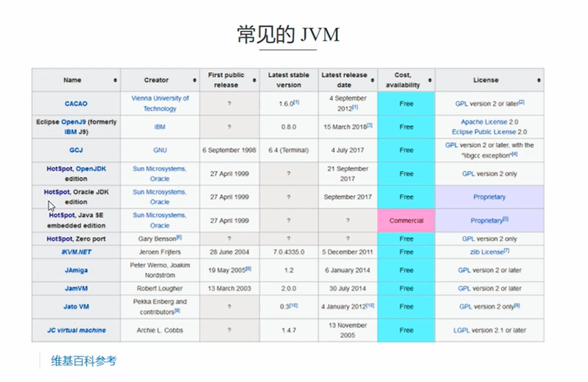The width and height of the screenshot is (588, 382).
Task: Click the IBM J9 link in the Name column
Action: pos(76,132)
